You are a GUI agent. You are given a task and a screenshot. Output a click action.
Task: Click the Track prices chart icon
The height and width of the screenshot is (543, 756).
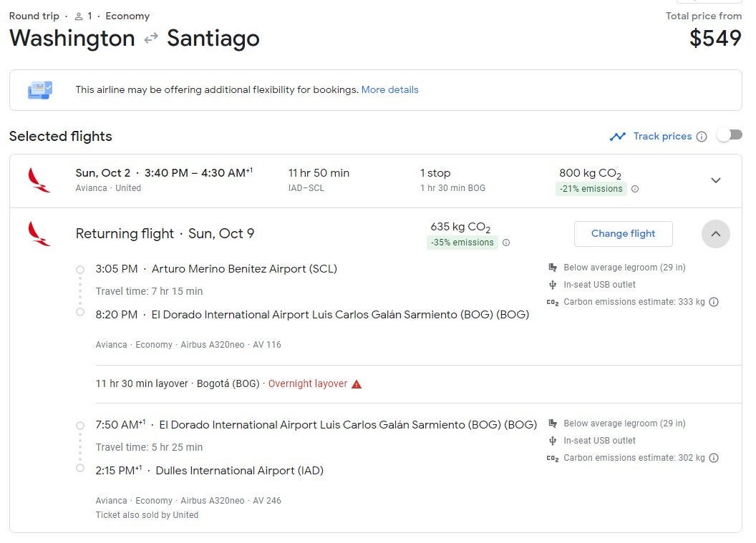coord(618,137)
